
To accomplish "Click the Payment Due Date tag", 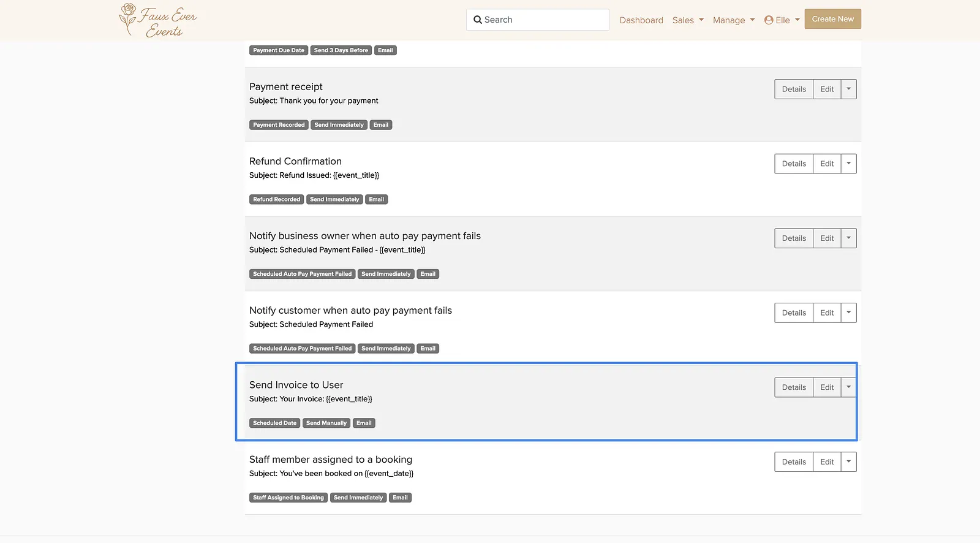I will [x=279, y=50].
